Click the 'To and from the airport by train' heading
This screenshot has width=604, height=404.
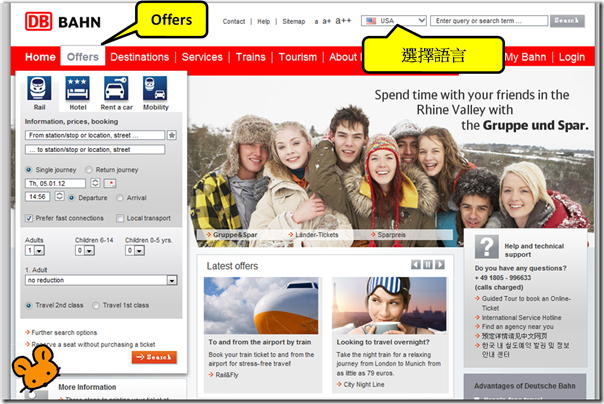(x=260, y=342)
